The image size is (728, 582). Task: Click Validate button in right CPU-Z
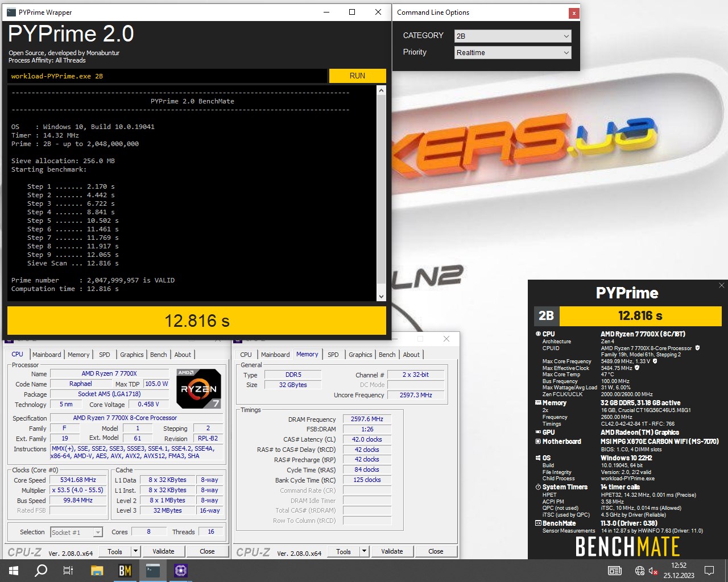tap(392, 551)
